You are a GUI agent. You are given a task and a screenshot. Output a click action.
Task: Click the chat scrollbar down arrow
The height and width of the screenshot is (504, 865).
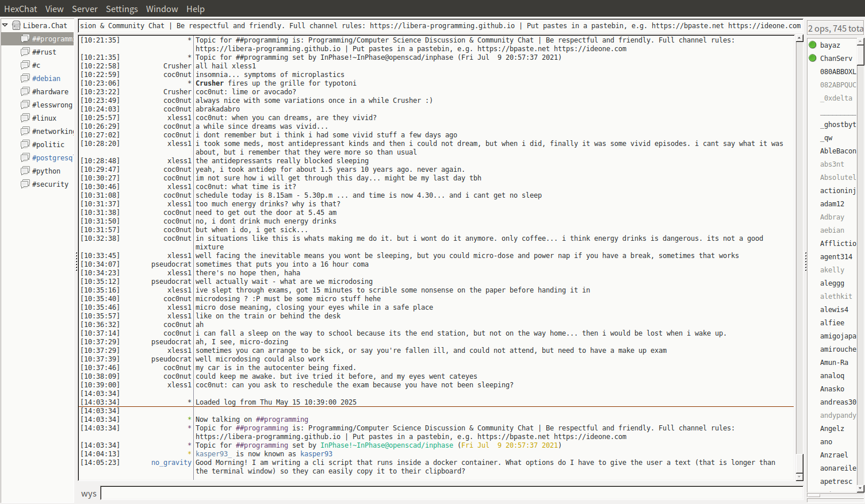(x=799, y=477)
